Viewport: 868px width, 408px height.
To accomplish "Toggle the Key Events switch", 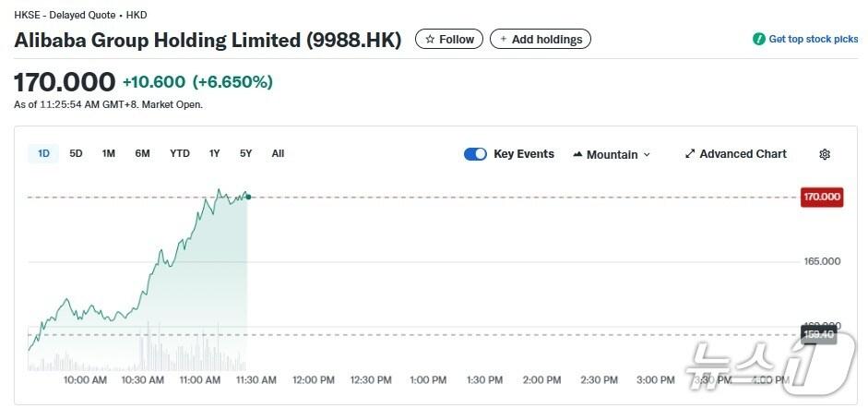I will (475, 154).
